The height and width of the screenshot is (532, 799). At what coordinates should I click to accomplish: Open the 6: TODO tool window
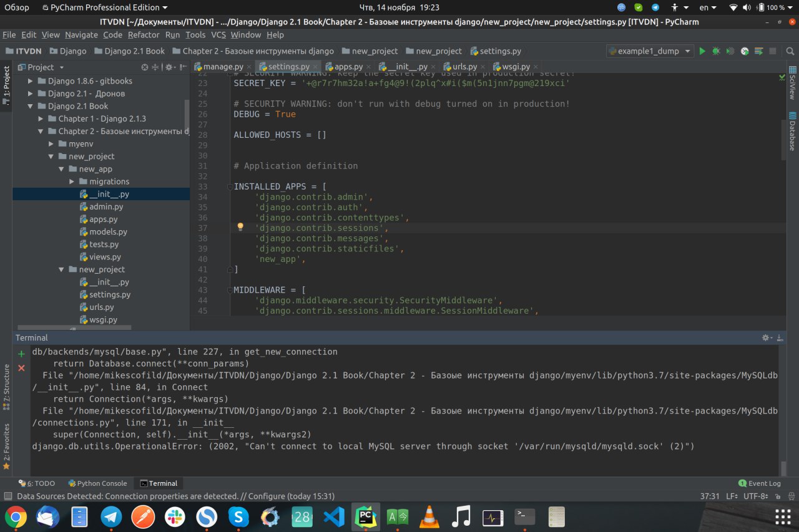[x=37, y=483]
